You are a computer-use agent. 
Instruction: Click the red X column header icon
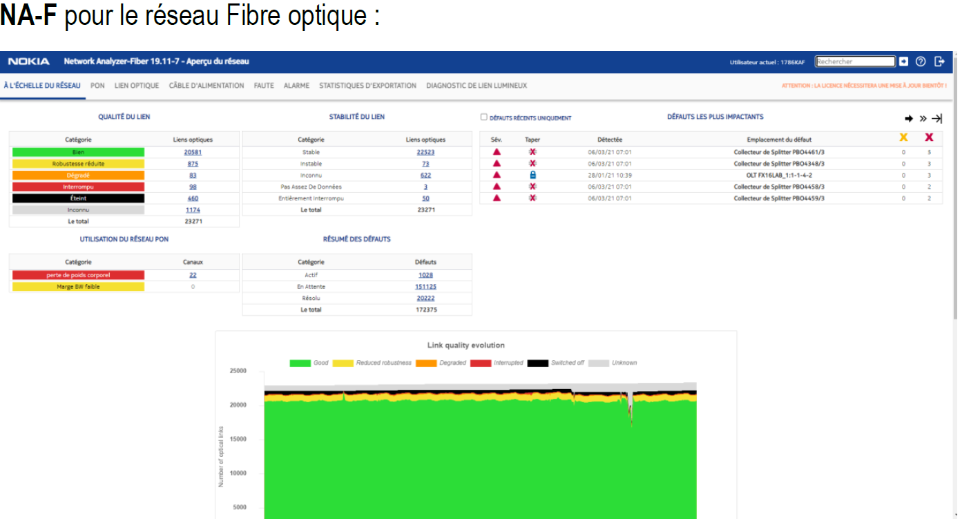click(x=929, y=138)
